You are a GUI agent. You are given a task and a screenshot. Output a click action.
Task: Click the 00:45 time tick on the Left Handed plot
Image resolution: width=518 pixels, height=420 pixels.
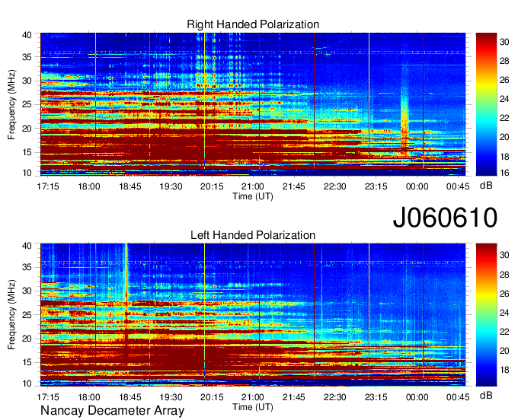pyautogui.click(x=458, y=397)
